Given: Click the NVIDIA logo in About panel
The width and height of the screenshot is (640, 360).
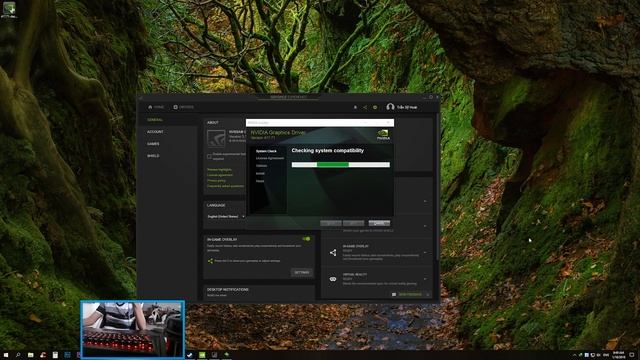Looking at the screenshot, I should [x=216, y=139].
